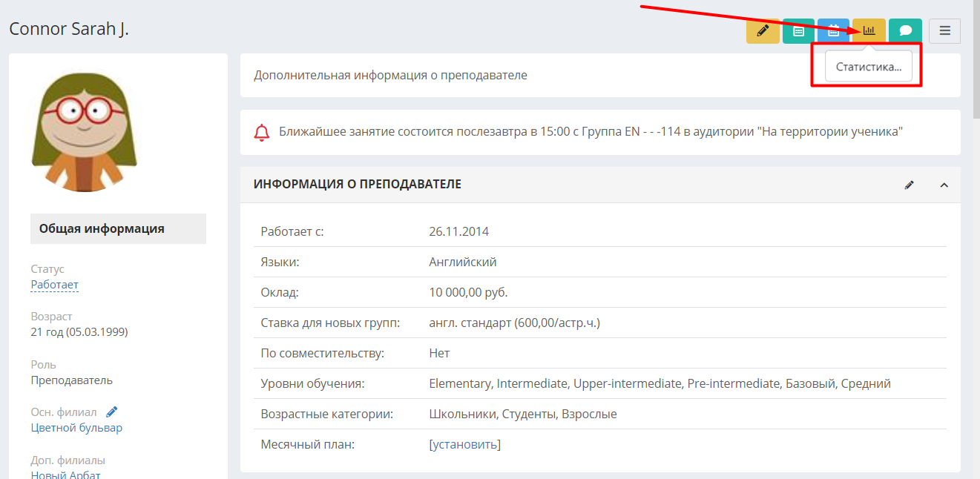Screen dimensions: 980x479
Task: Open the green speech bubble comments button
Action: 905,31
